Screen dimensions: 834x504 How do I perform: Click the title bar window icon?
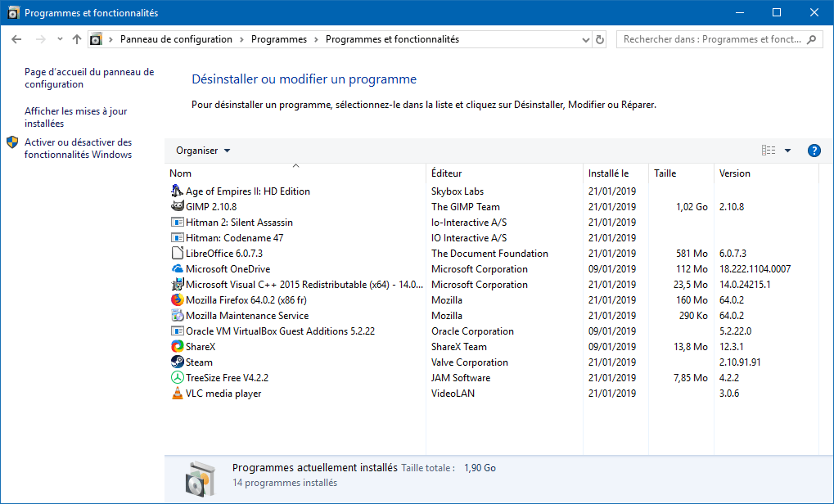point(14,13)
